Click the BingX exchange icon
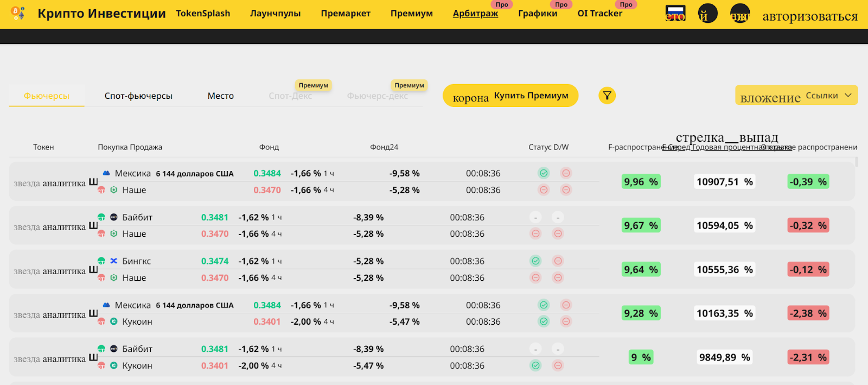The image size is (868, 385). coord(114,261)
